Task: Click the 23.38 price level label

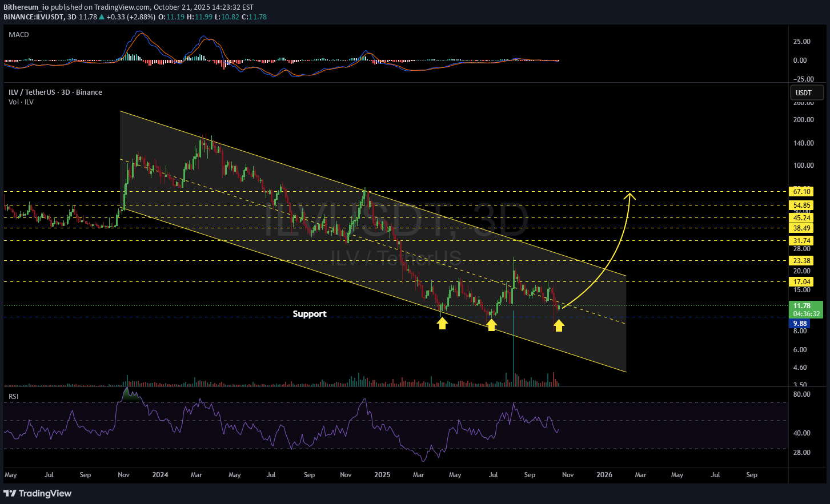Action: (801, 261)
